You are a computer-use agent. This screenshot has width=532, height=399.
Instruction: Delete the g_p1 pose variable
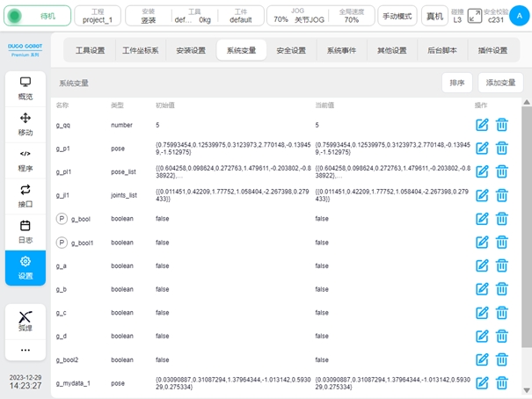pos(502,149)
